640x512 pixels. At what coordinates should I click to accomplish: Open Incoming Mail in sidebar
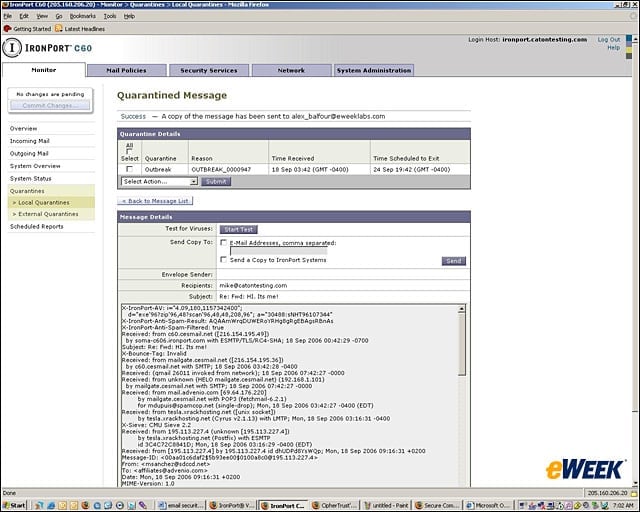(29, 141)
